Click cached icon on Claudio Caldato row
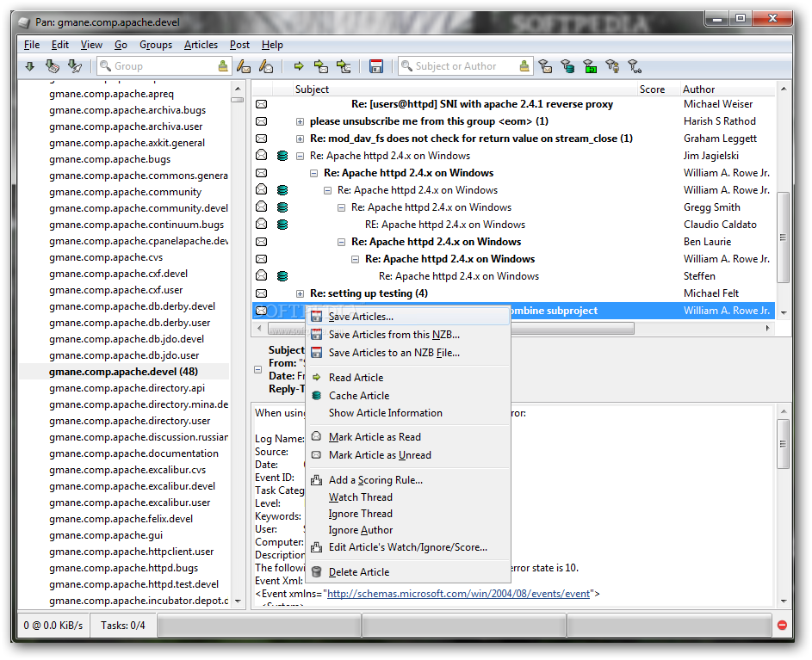This screenshot has width=812, height=660. coord(282,225)
